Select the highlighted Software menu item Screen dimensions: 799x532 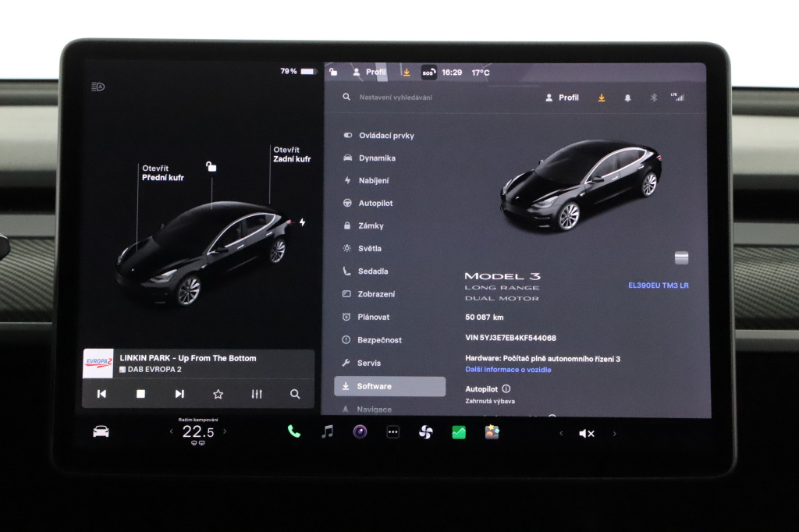coord(390,386)
